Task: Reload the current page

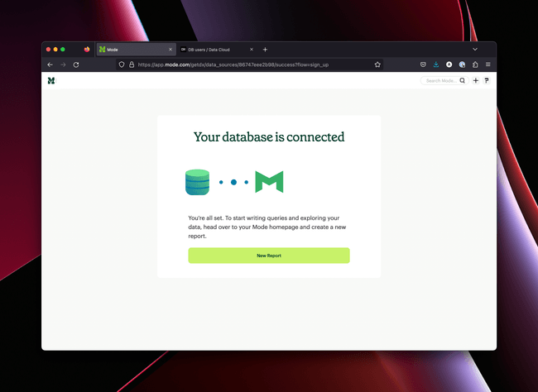Action: tap(76, 65)
